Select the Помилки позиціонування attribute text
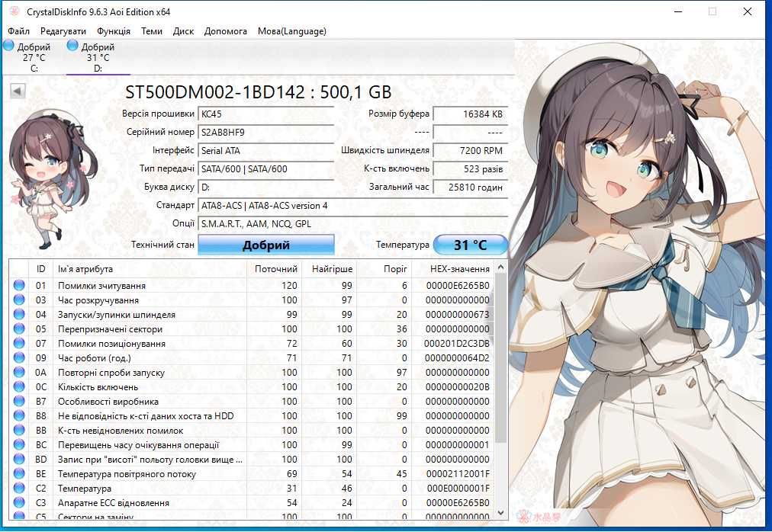This screenshot has height=532, width=772. point(111,344)
